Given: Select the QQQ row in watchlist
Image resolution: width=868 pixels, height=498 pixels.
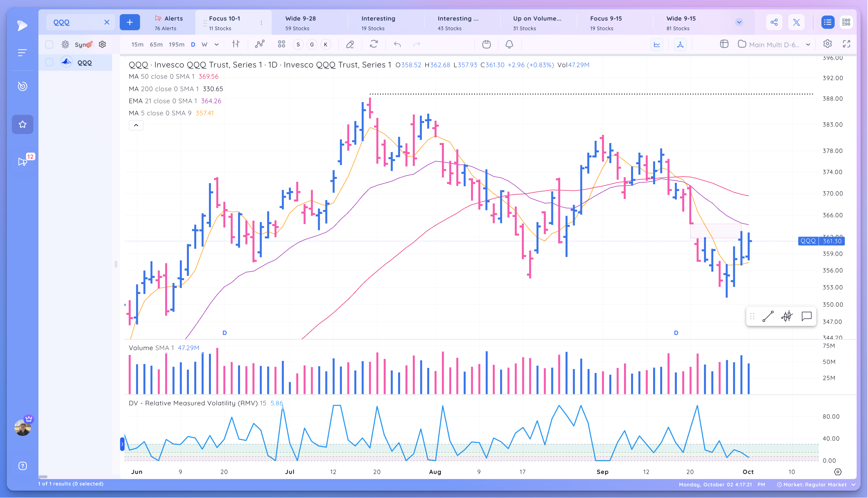Looking at the screenshot, I should (75, 62).
